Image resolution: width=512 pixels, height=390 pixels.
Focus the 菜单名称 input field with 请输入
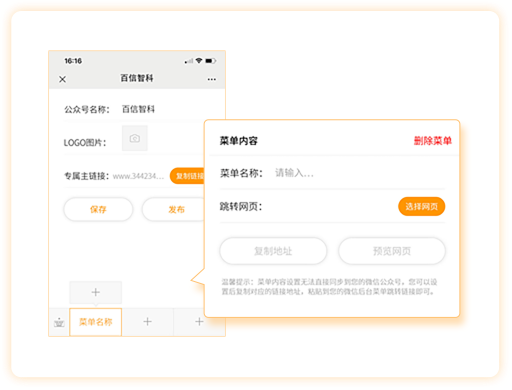[359, 173]
